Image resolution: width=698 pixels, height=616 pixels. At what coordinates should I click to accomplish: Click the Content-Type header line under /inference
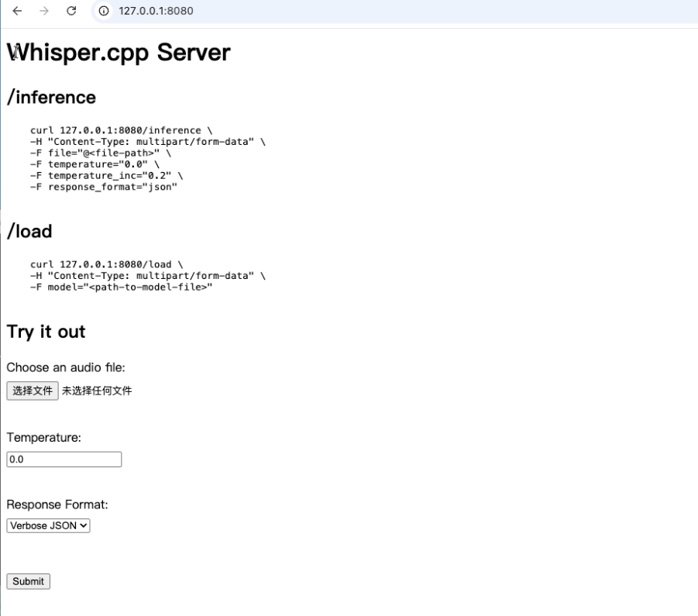148,142
